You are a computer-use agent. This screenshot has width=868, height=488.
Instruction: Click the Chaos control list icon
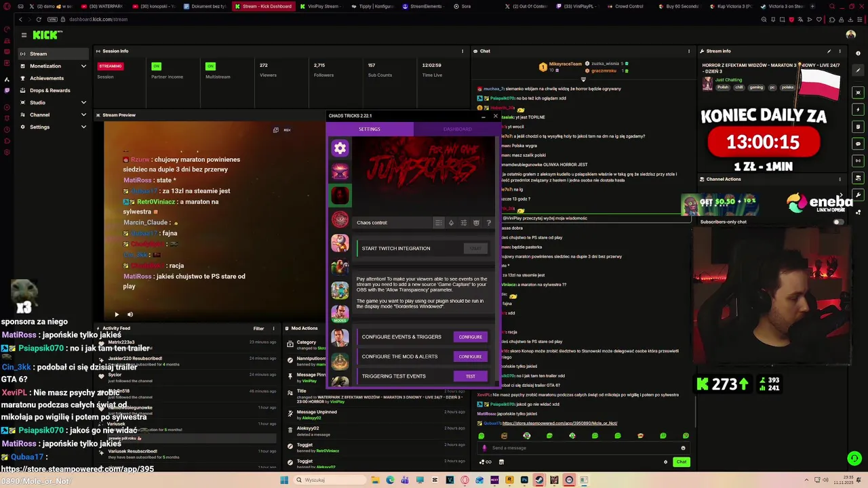[438, 223]
